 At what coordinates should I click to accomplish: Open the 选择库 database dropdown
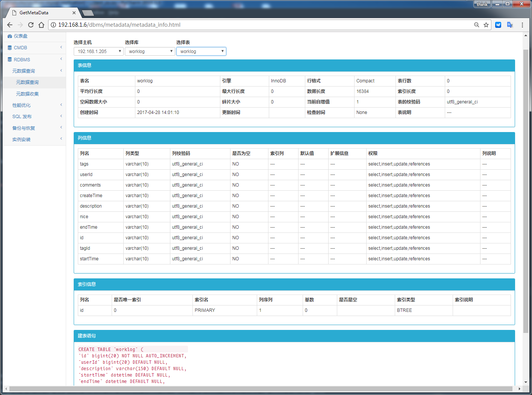150,51
